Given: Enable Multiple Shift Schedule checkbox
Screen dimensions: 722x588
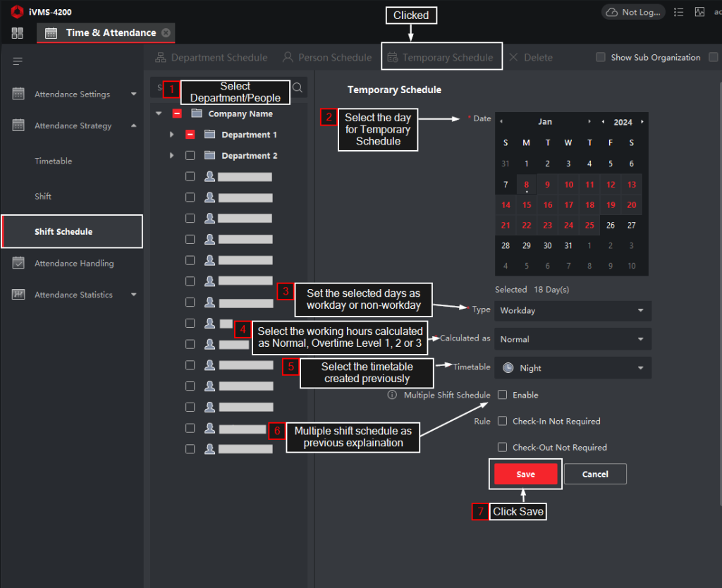Looking at the screenshot, I should coord(502,395).
